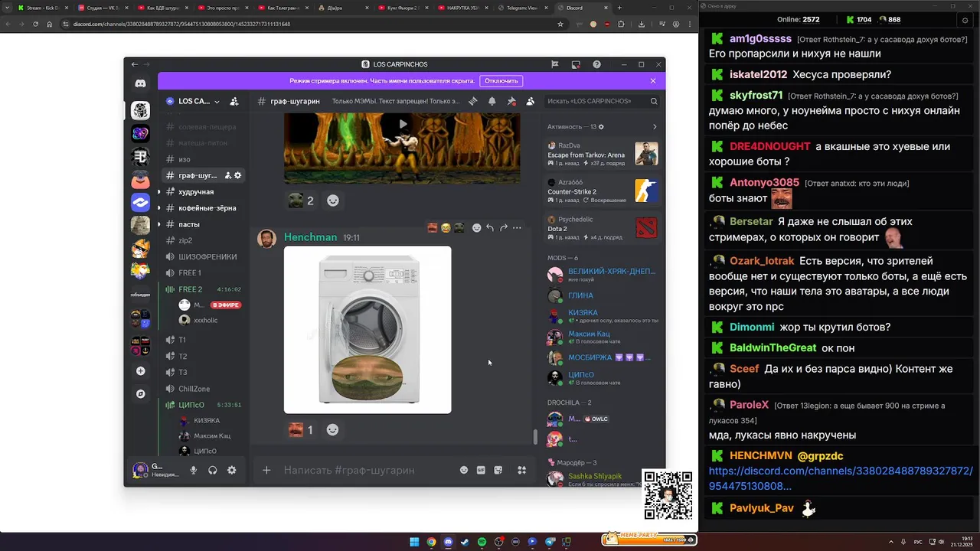Create invite icon on граф-шугарин channel
980x551 pixels.
click(x=227, y=175)
